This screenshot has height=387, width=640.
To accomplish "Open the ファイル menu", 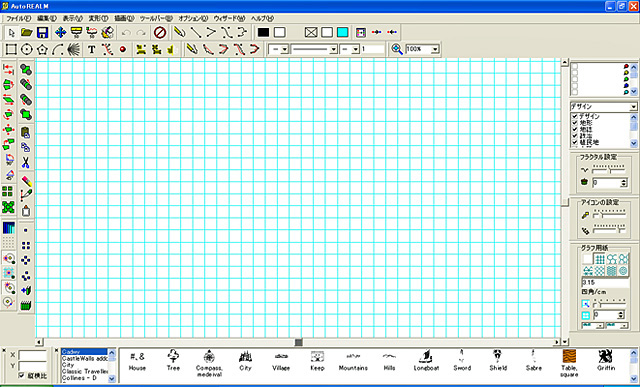I will pyautogui.click(x=18, y=18).
